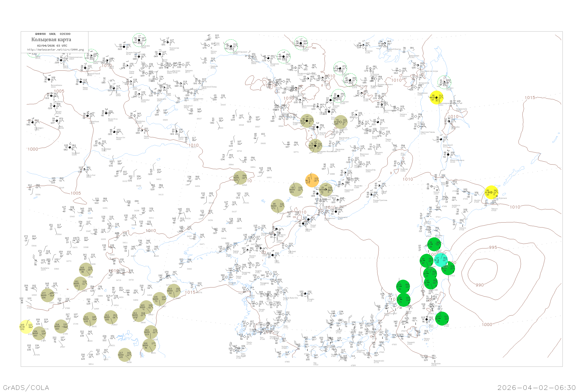
Task: Click the orange highlighted station circle
Action: point(312,180)
